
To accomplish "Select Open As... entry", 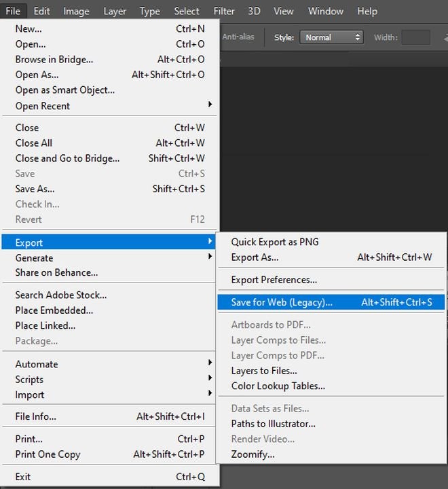I will pos(110,75).
